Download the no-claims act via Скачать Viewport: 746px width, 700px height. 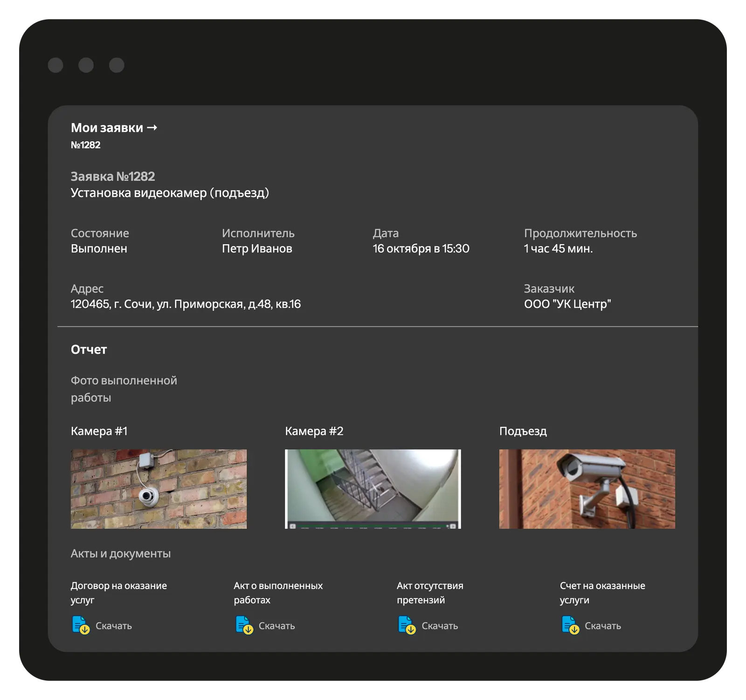[440, 626]
